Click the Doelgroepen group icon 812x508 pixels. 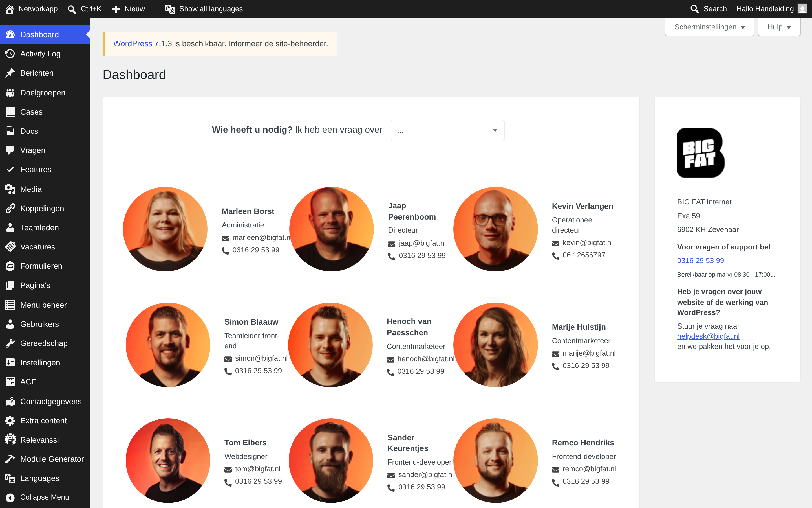tap(10, 93)
